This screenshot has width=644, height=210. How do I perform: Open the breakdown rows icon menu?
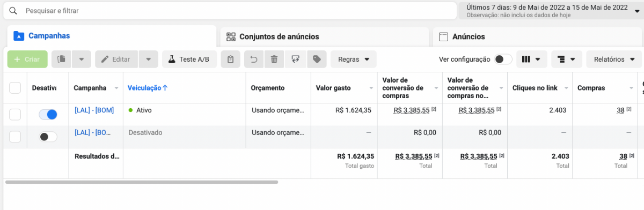(566, 59)
